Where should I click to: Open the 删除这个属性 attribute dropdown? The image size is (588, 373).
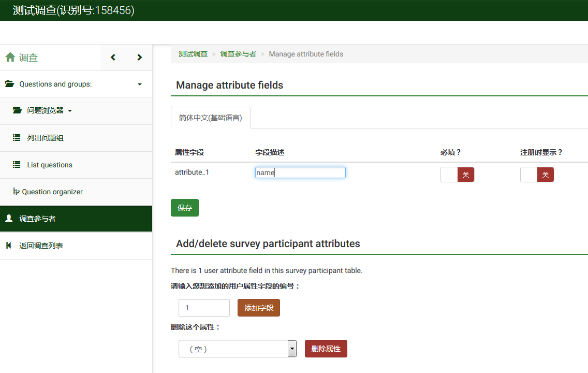[238, 349]
